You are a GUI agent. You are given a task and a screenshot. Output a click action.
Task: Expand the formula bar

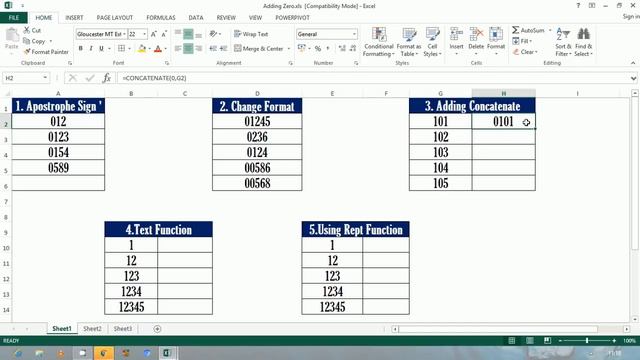coord(633,78)
